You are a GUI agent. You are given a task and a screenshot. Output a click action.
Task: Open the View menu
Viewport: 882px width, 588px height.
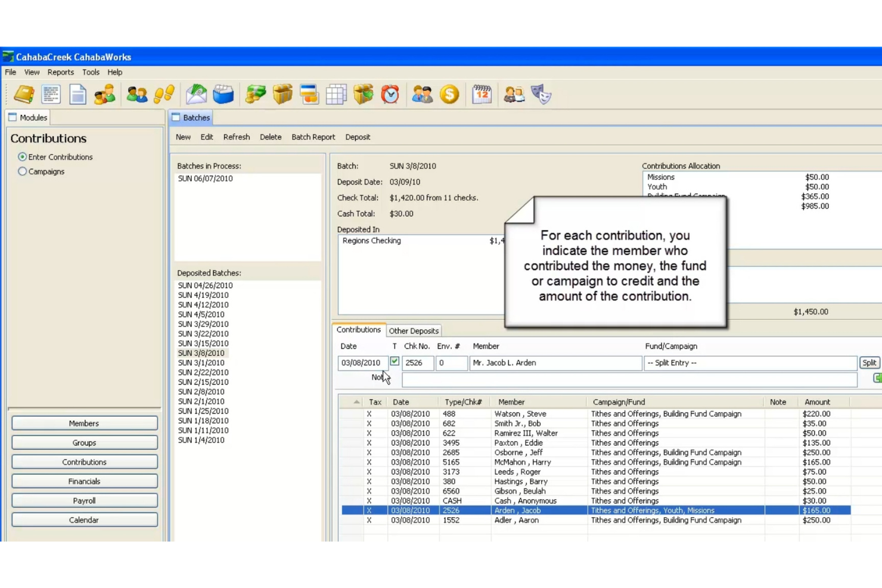click(x=32, y=72)
